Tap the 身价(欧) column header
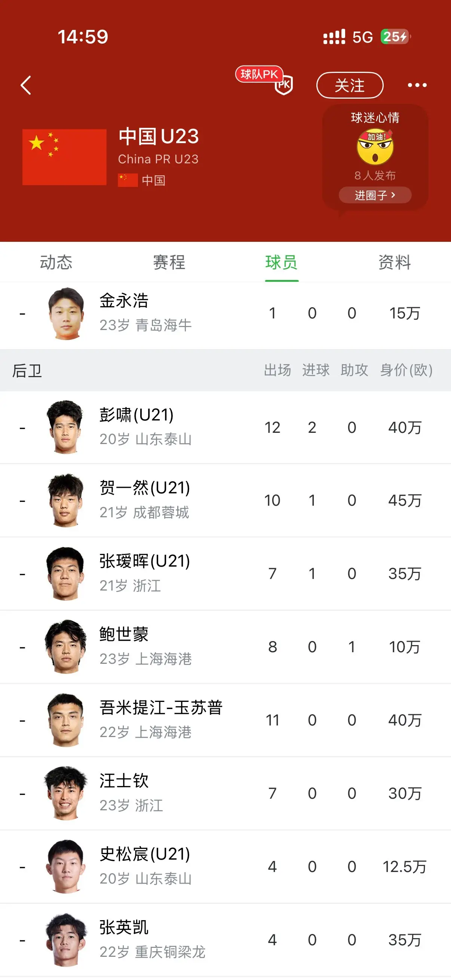451x980 pixels. coord(406,370)
